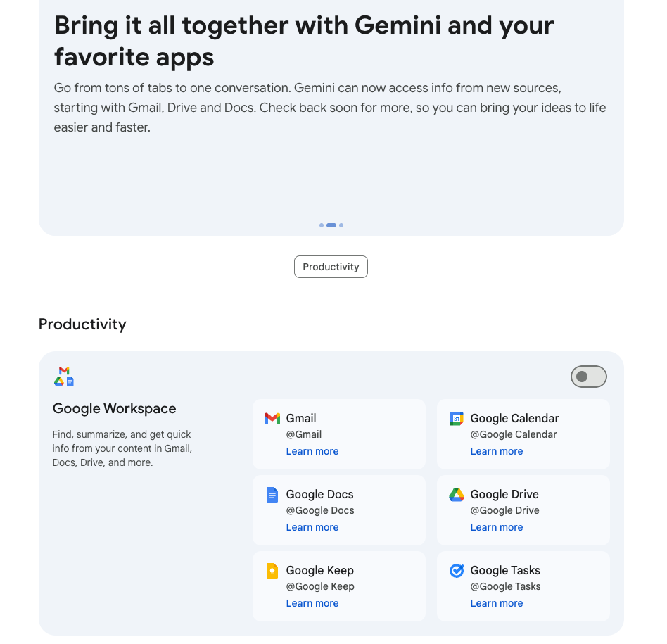Click the Gmail card in the grid

(x=338, y=434)
